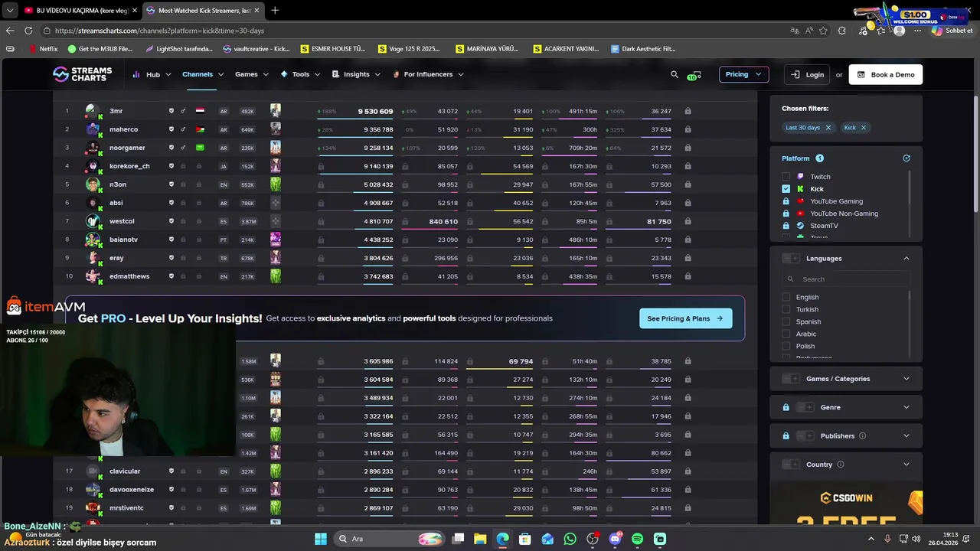Click the Country info icon
This screenshot has height=551, width=980.
(841, 465)
